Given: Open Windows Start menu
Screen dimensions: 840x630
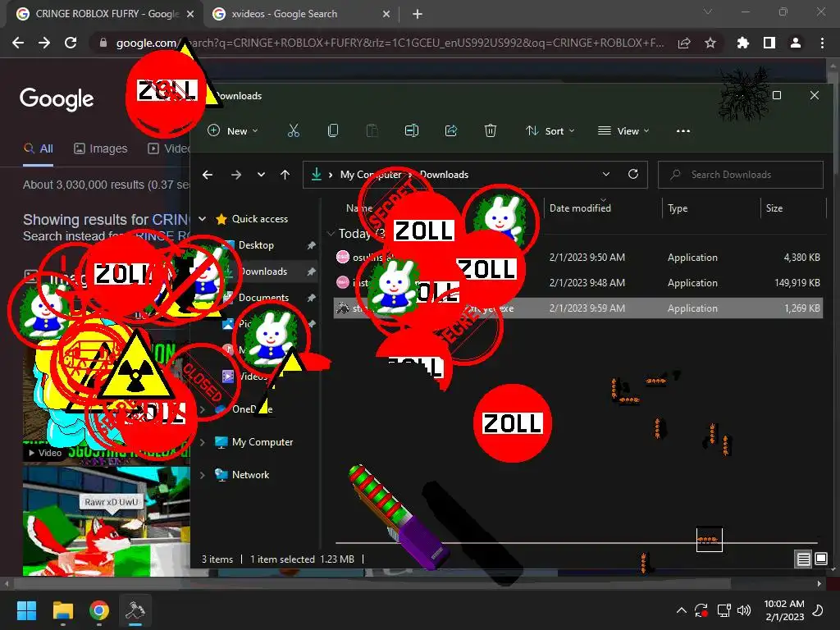Looking at the screenshot, I should coord(26,610).
